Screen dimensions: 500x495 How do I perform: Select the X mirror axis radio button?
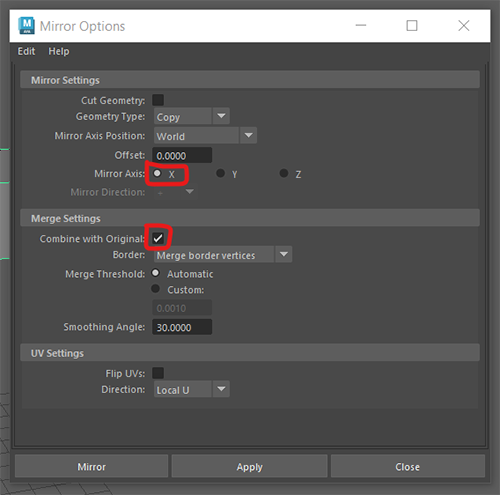(157, 173)
